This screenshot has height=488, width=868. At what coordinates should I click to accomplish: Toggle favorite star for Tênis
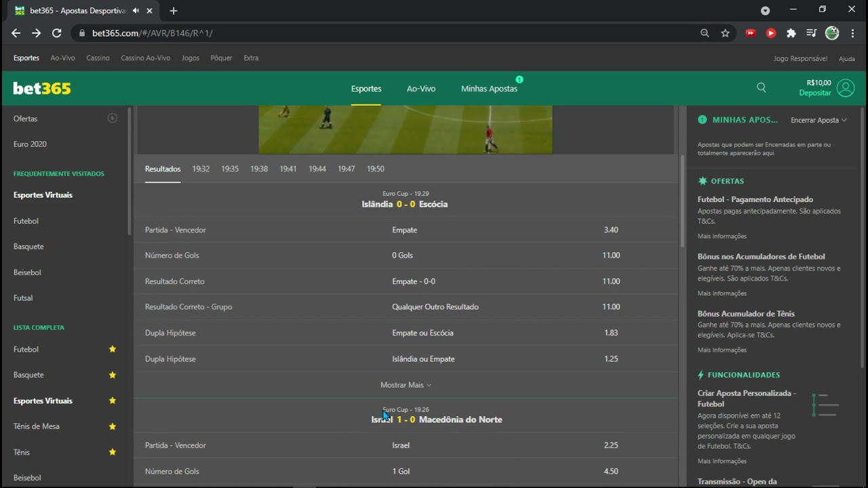tap(113, 452)
